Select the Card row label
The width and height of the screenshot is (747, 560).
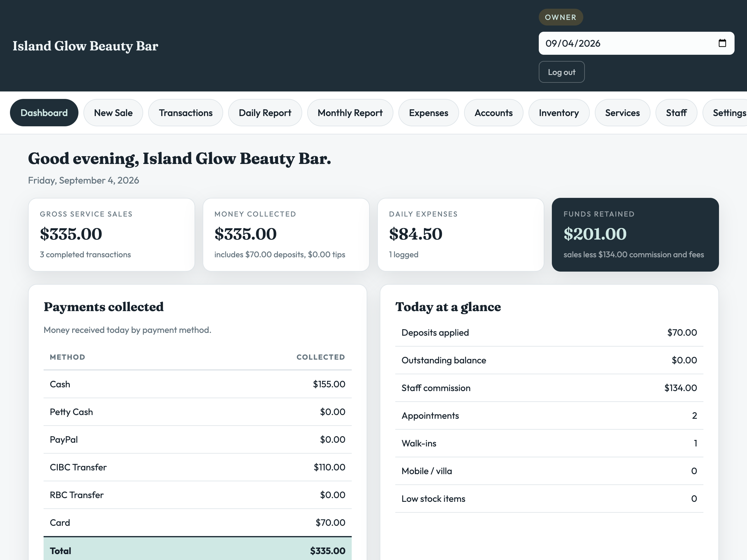click(x=60, y=523)
